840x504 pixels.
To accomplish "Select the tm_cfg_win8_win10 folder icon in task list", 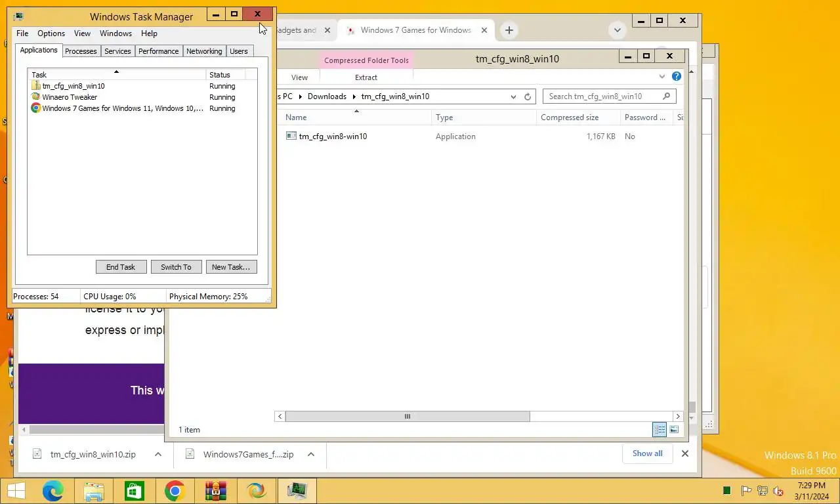I will [36, 86].
